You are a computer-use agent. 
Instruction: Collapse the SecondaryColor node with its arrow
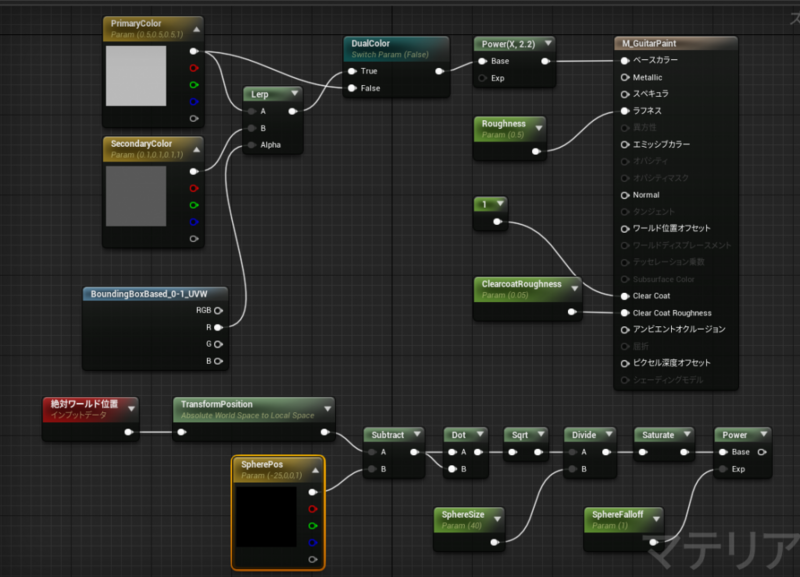pyautogui.click(x=196, y=149)
